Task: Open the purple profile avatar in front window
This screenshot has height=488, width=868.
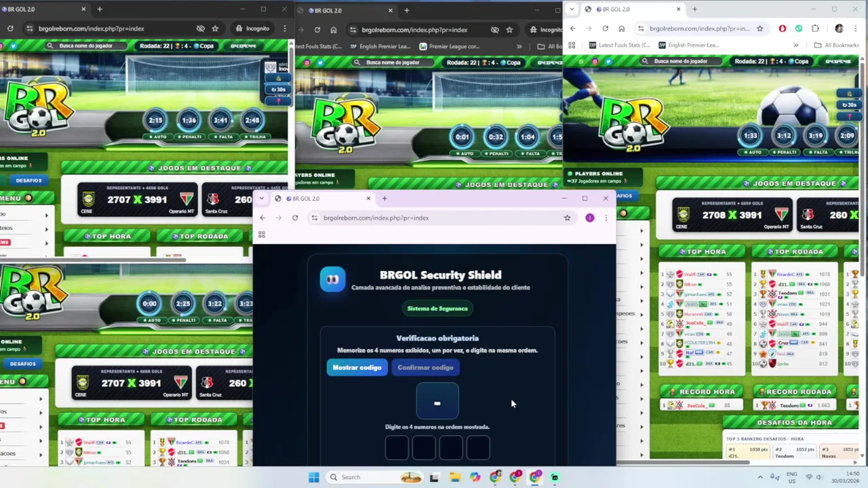Action: 590,218
